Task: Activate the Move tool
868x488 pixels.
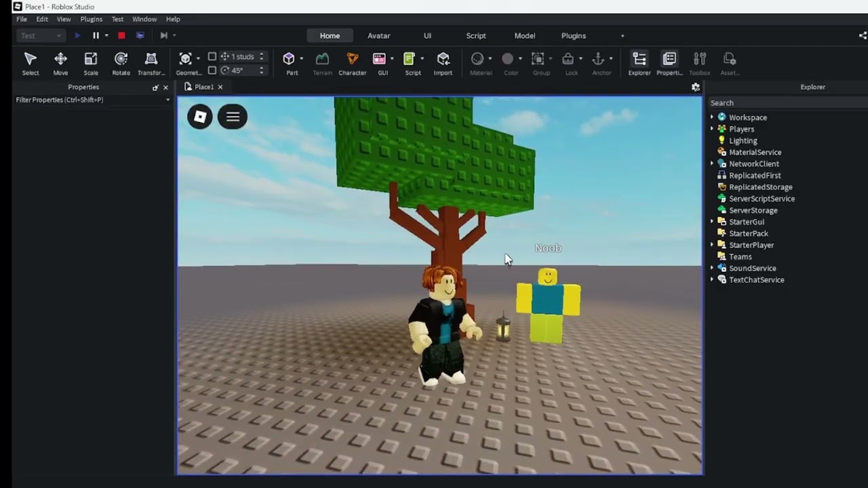Action: pyautogui.click(x=60, y=64)
